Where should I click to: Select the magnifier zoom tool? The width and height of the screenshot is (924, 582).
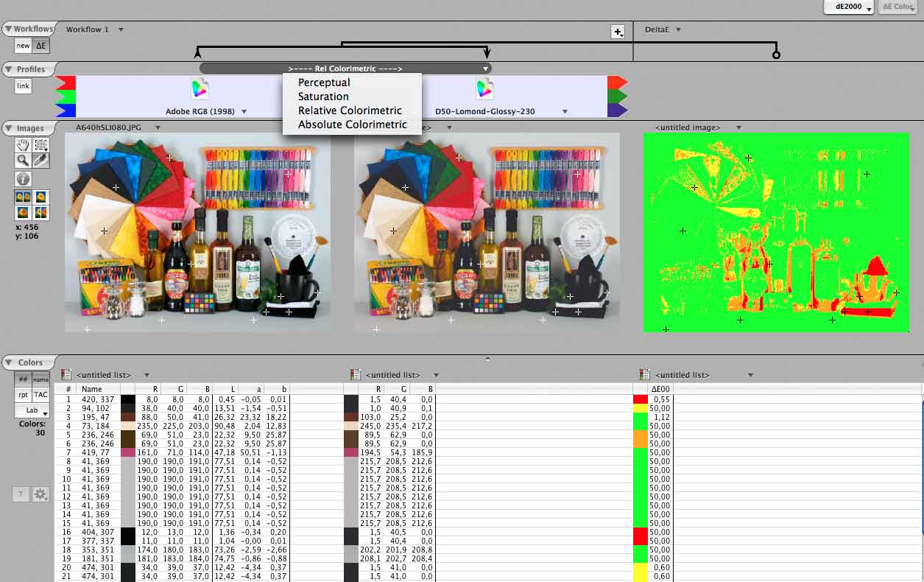click(23, 161)
